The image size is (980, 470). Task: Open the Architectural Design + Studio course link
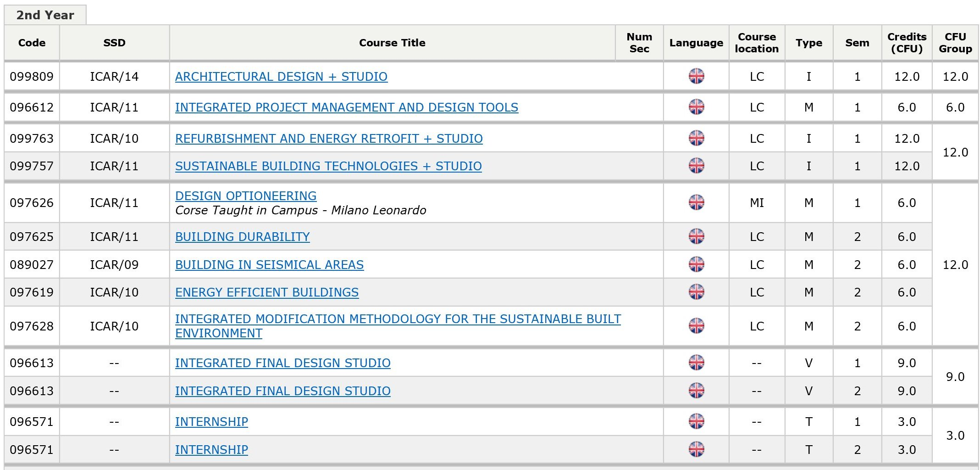pyautogui.click(x=281, y=77)
